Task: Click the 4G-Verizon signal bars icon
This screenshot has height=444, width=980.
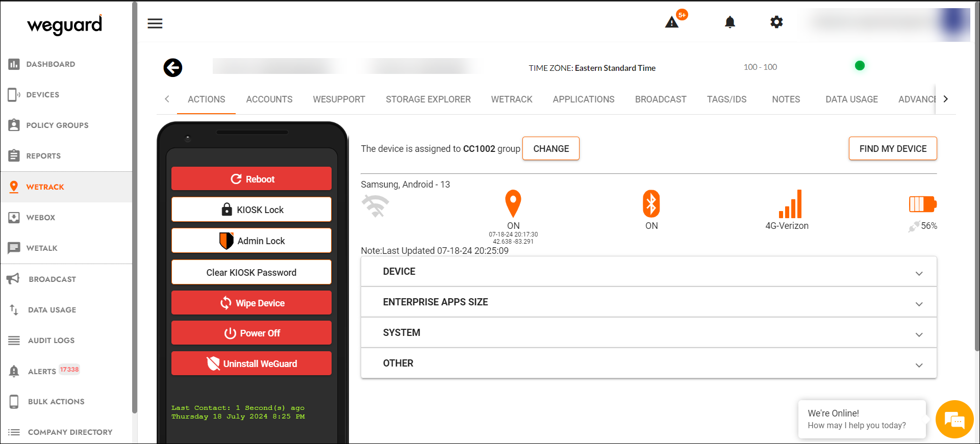Action: 790,204
